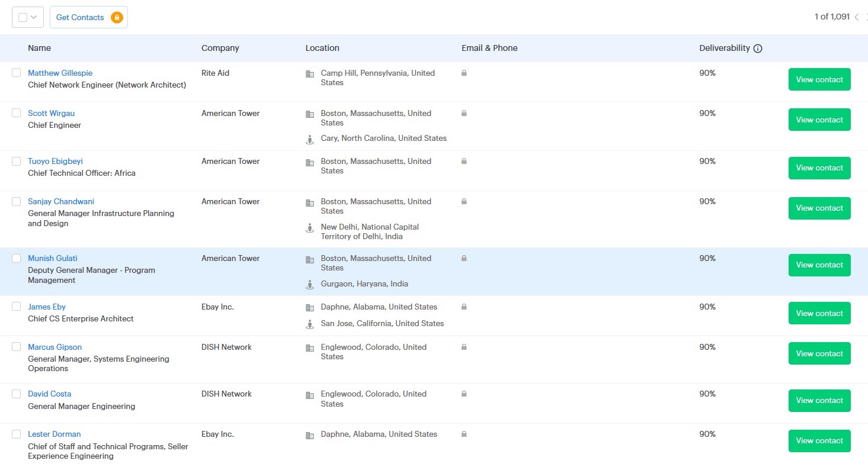Click person pin icon beside Gurgaon, Haryana
The width and height of the screenshot is (868, 467).
tap(310, 285)
